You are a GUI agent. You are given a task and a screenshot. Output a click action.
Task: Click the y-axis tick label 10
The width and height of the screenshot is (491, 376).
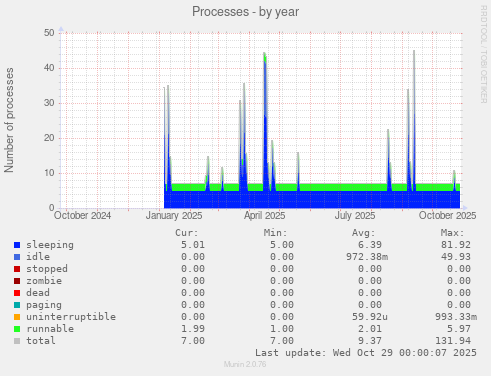49,173
